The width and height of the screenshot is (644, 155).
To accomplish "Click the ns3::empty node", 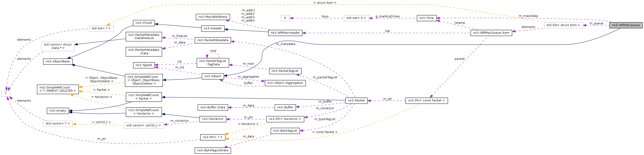I will [58, 111].
